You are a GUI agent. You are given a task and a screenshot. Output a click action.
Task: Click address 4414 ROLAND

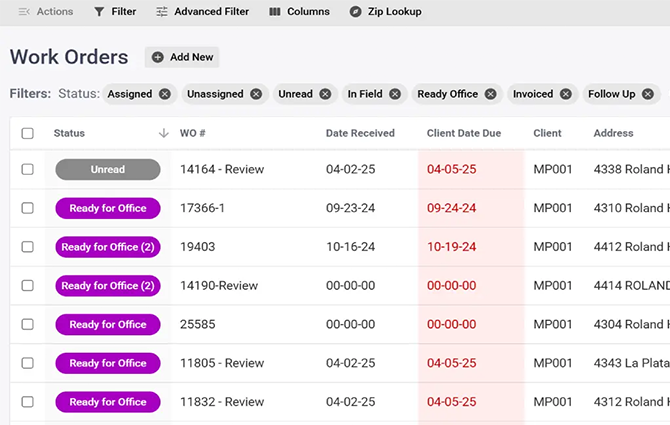tap(631, 285)
